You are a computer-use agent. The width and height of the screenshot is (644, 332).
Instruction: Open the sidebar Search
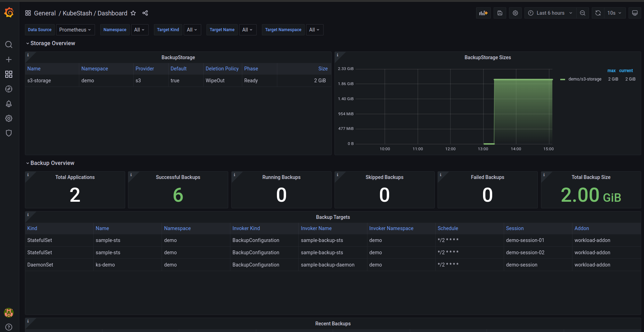point(9,44)
